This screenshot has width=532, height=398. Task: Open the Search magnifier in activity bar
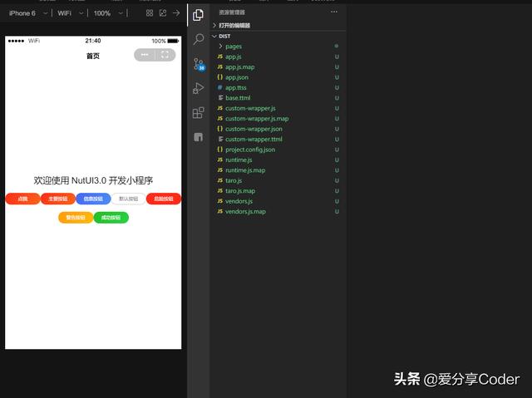[199, 39]
